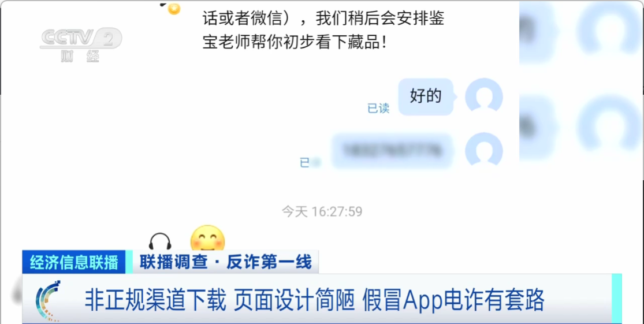Select the 好的 message bubble
The image size is (644, 324).
click(x=426, y=96)
